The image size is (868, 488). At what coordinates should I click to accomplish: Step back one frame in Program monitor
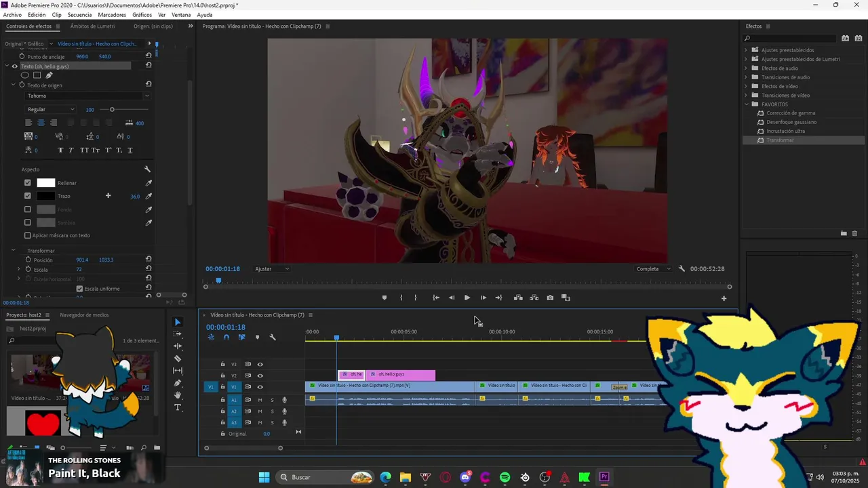[452, 298]
